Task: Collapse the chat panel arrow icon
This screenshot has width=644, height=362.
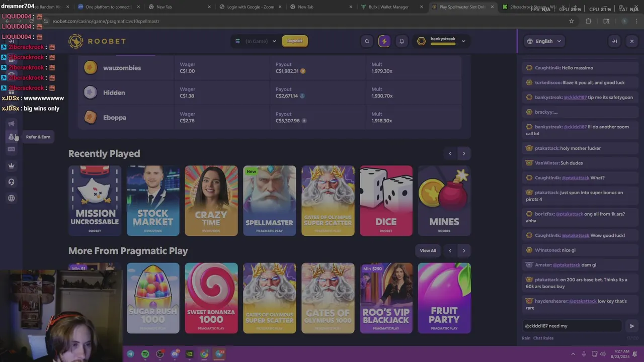Action: (x=614, y=41)
